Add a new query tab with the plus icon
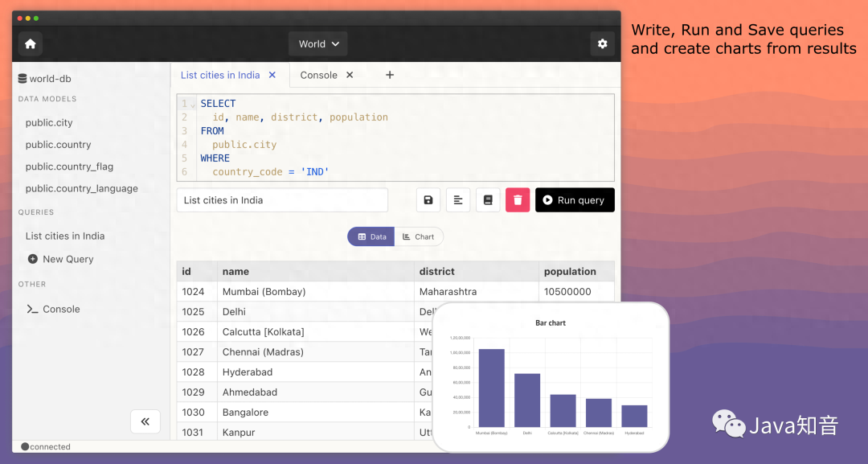 point(390,75)
